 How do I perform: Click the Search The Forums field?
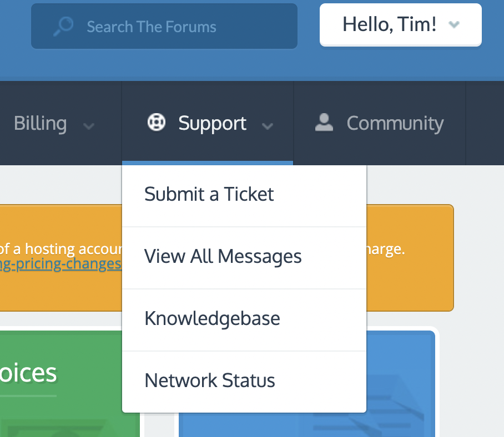(164, 26)
